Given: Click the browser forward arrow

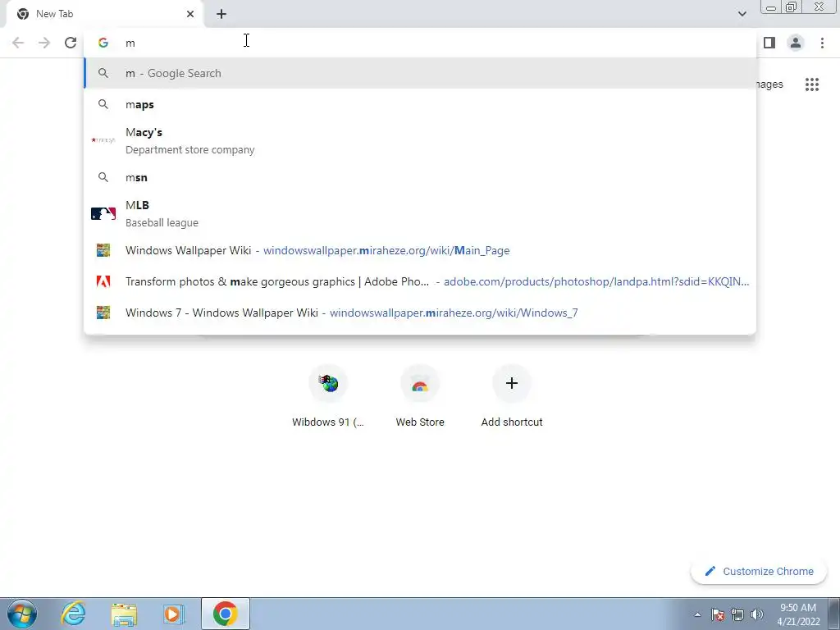Looking at the screenshot, I should point(44,43).
